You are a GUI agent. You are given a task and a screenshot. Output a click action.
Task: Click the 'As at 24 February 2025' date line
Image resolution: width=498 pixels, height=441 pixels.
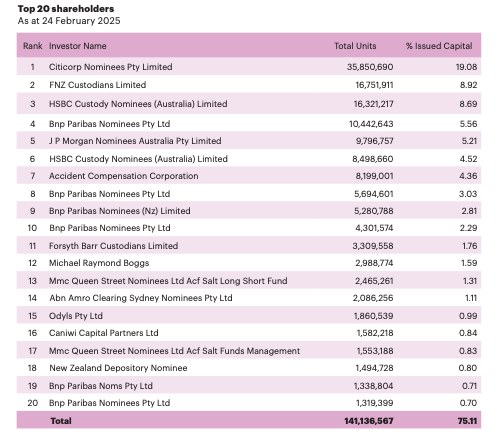pos(69,21)
